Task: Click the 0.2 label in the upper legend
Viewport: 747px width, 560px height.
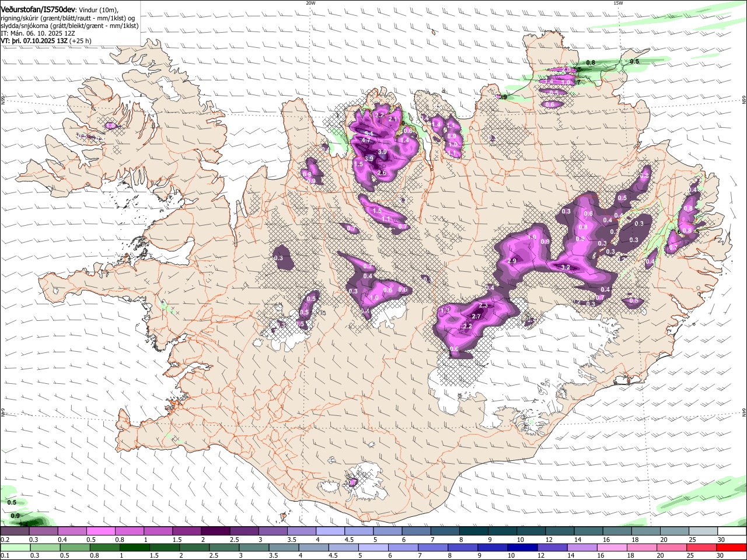Action: pos(5,540)
